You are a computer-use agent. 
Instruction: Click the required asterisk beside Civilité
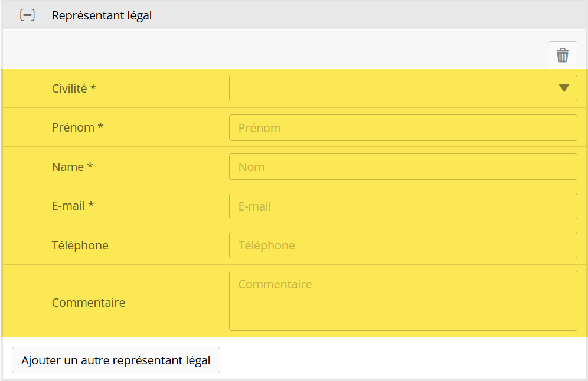93,88
